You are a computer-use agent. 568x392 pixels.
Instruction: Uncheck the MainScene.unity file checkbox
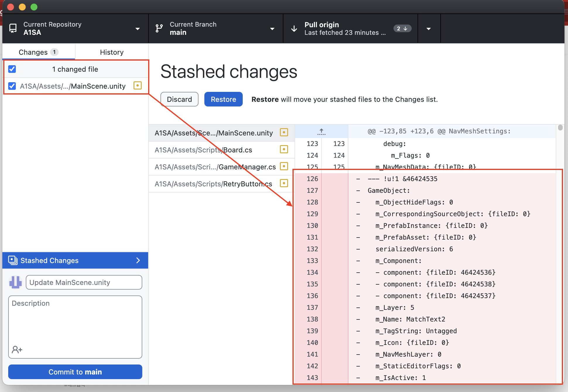click(x=12, y=86)
